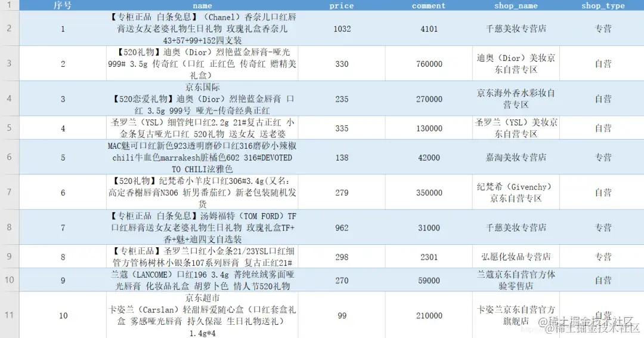
Task: Select shop cell 兰蔻京东自营官方体验零售店
Action: 516,280
